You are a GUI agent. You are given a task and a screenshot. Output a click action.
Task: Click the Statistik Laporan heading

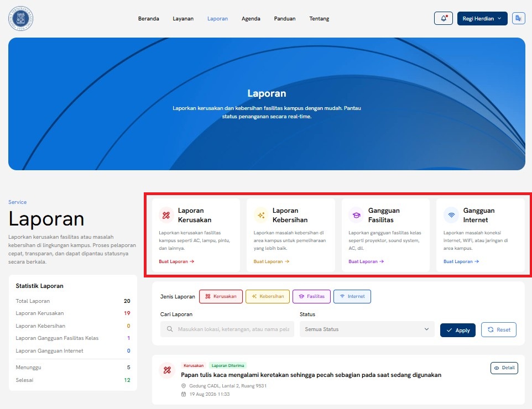(39, 286)
